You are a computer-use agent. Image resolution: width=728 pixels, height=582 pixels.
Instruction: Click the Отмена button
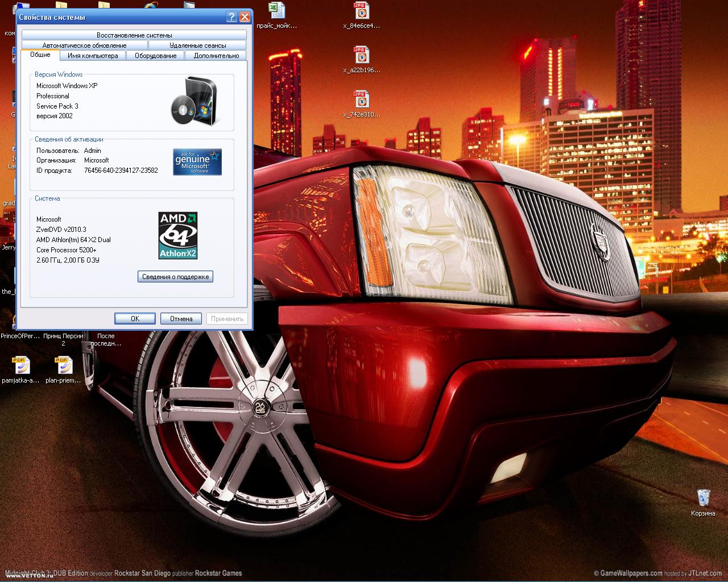pyautogui.click(x=181, y=319)
